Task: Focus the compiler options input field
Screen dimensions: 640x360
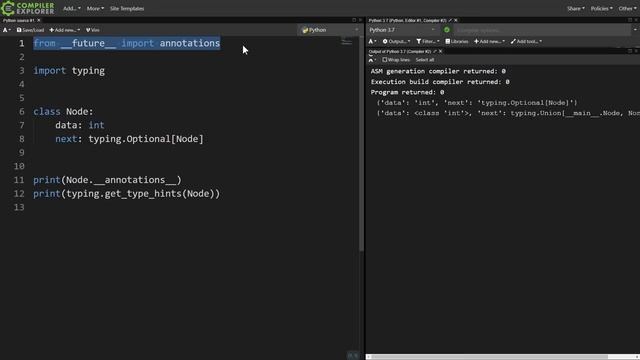Action: [542, 30]
